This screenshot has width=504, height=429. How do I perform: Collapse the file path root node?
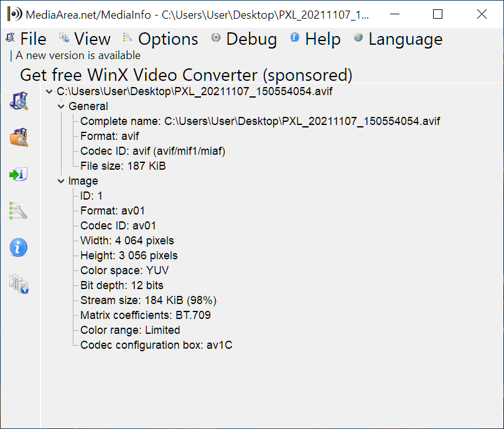pyautogui.click(x=49, y=91)
